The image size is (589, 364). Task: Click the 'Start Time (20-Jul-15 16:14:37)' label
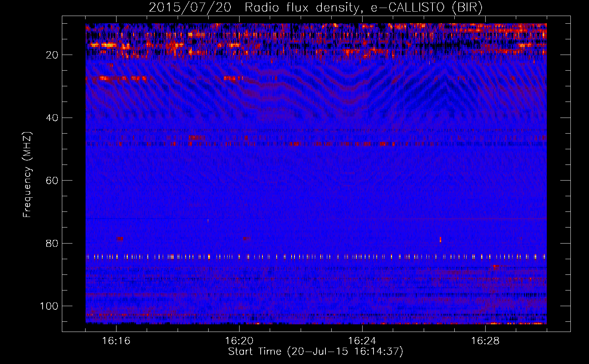tap(316, 352)
